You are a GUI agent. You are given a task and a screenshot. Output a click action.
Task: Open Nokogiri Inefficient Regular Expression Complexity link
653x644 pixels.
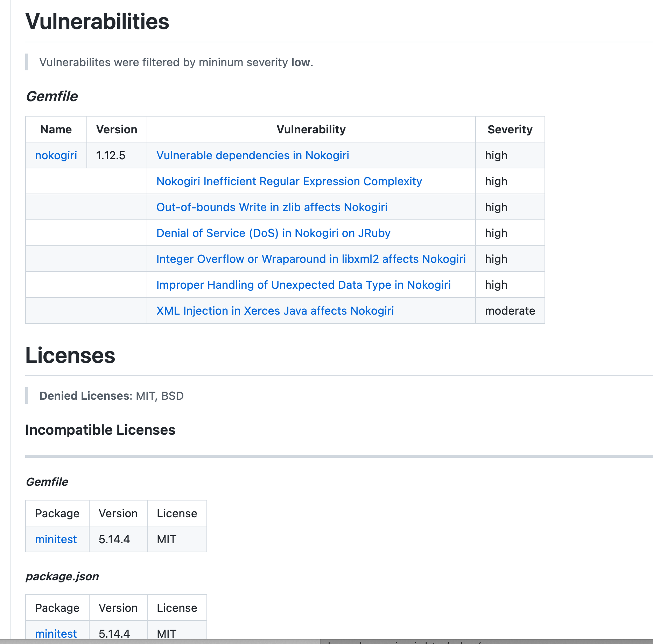pos(289,181)
